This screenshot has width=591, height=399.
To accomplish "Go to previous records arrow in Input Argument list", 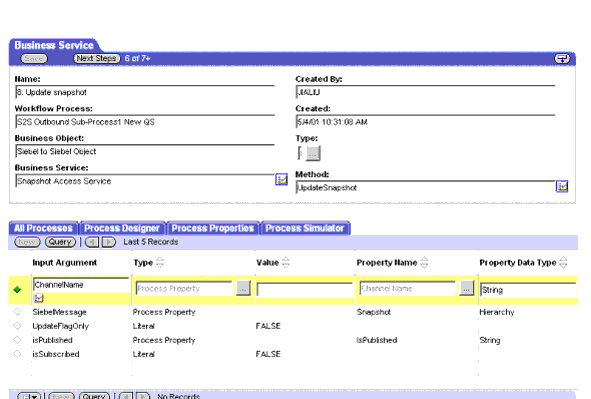I will click(x=92, y=242).
